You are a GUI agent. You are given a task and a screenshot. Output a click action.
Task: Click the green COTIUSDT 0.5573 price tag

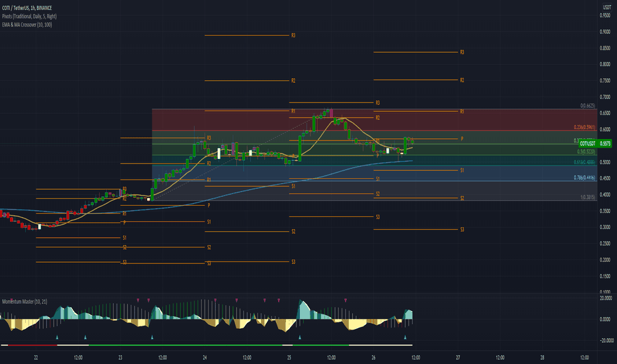pos(595,144)
